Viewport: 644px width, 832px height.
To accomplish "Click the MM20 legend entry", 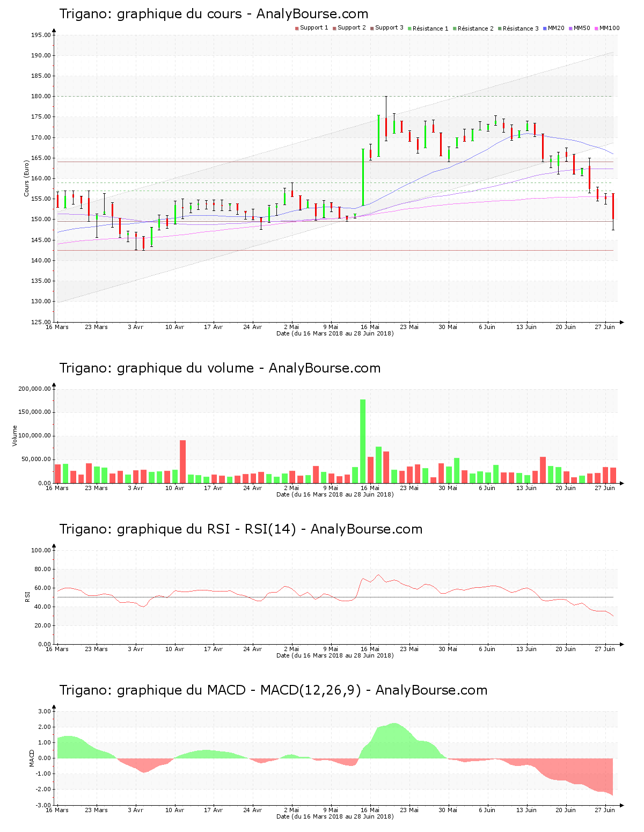I will 553,28.
